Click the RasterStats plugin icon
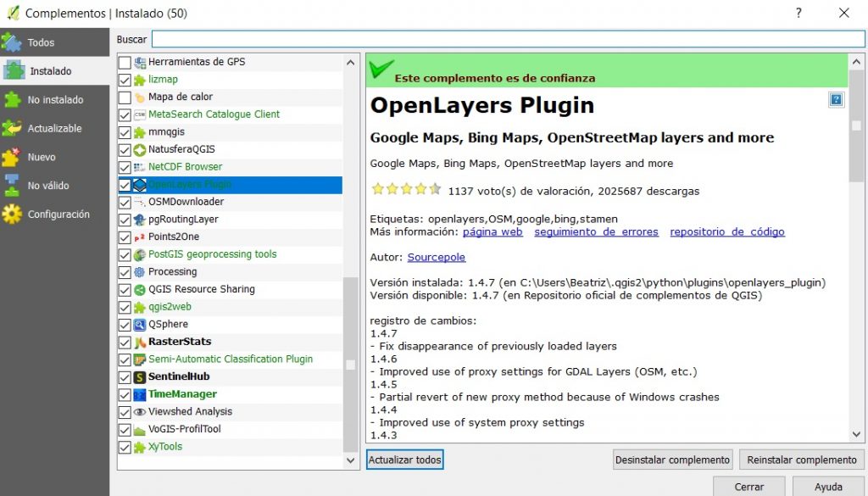The height and width of the screenshot is (496, 868). tap(140, 343)
